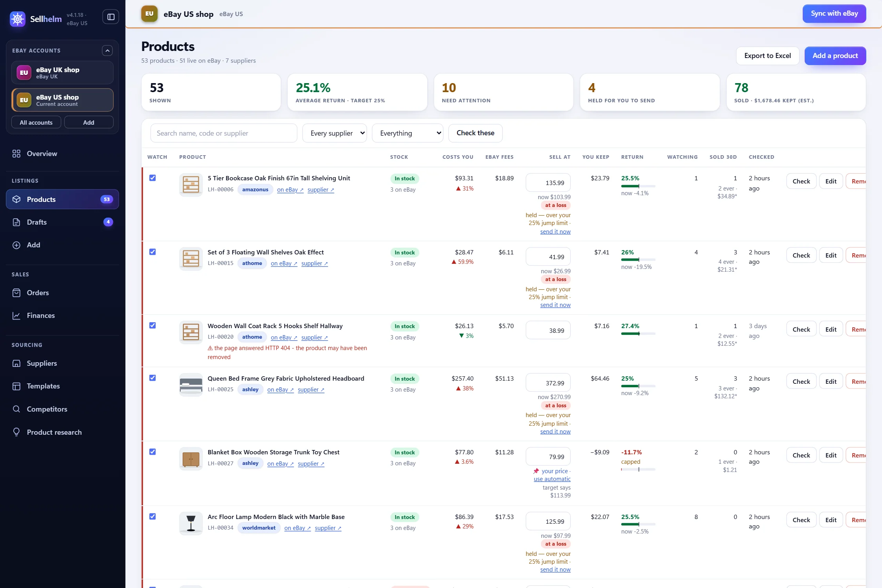Uncheck watch for Floating Wall Shelves
Screen dimensions: 882x588
click(152, 252)
